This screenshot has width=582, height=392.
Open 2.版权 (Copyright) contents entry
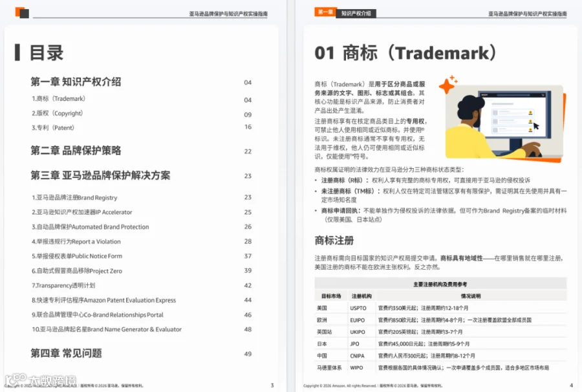[57, 113]
